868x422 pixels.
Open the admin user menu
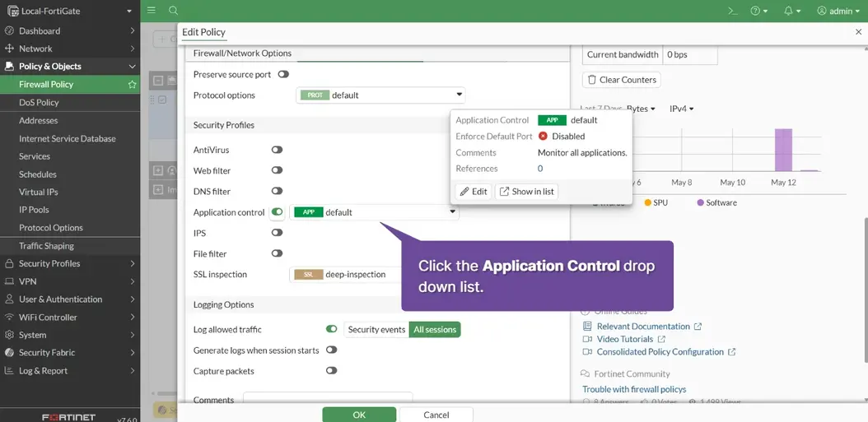pyautogui.click(x=838, y=11)
